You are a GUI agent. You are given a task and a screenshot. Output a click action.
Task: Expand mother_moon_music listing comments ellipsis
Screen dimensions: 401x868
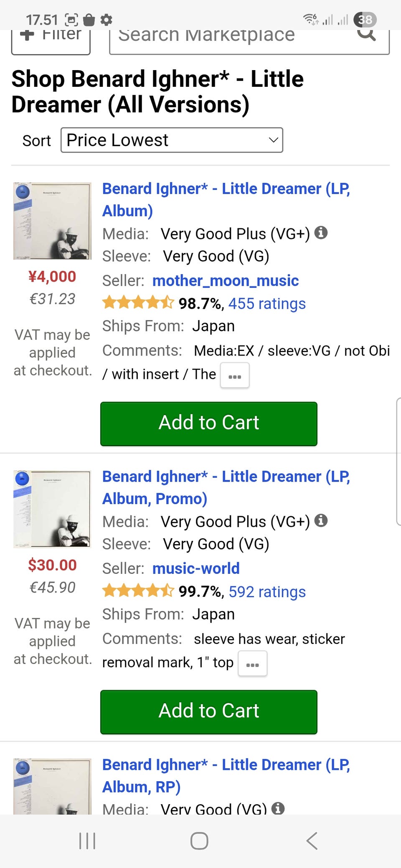(235, 376)
